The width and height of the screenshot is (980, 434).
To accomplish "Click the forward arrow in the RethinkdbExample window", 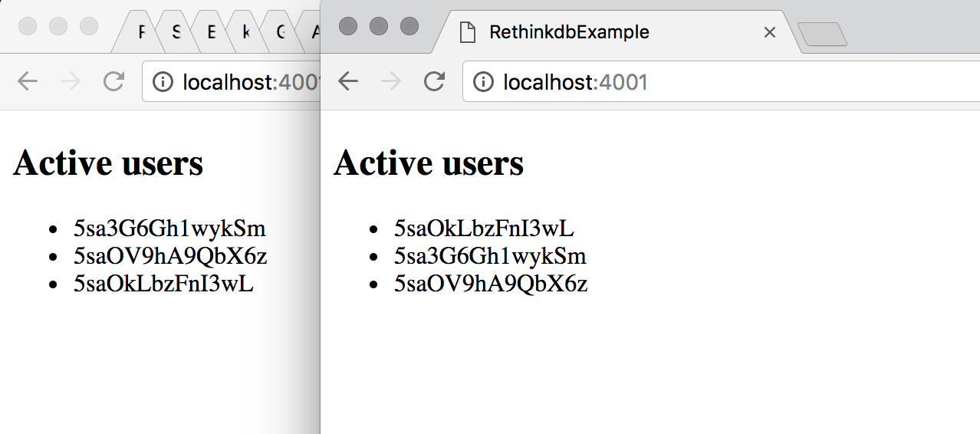I will pyautogui.click(x=391, y=81).
